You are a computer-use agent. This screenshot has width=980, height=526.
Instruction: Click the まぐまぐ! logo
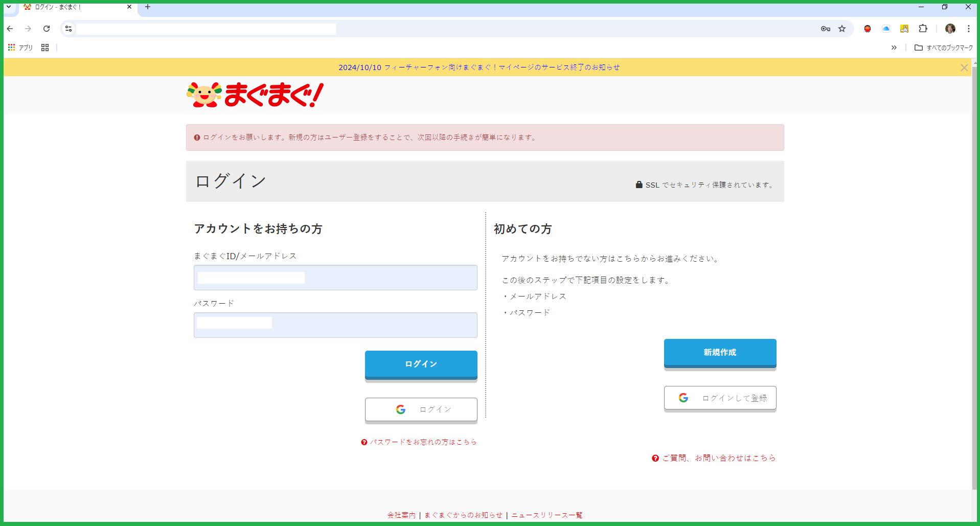point(255,95)
